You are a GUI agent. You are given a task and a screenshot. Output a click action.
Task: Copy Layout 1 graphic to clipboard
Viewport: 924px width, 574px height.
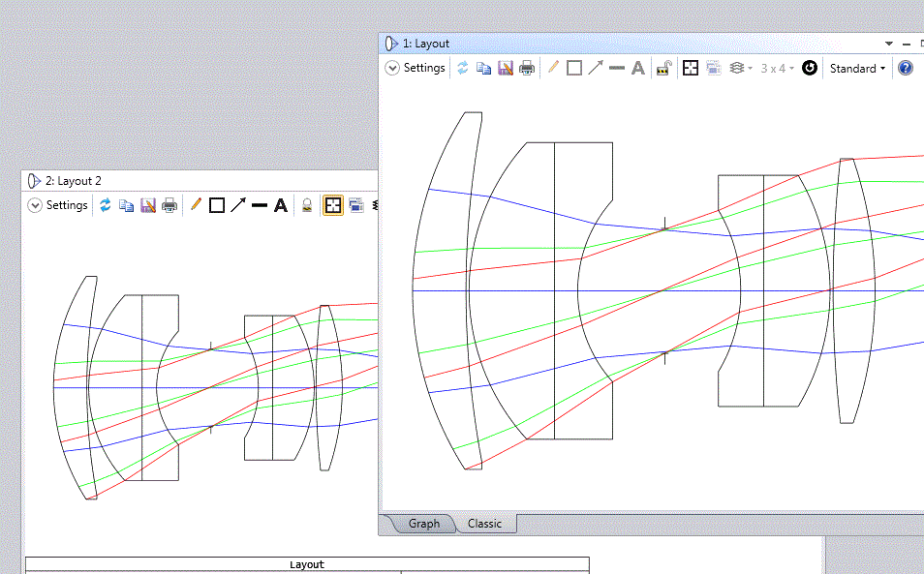click(483, 69)
